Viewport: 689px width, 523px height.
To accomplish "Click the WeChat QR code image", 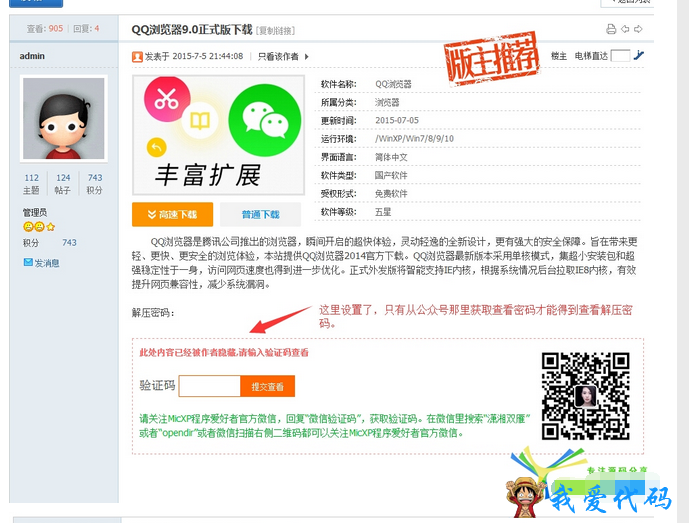I will point(586,396).
